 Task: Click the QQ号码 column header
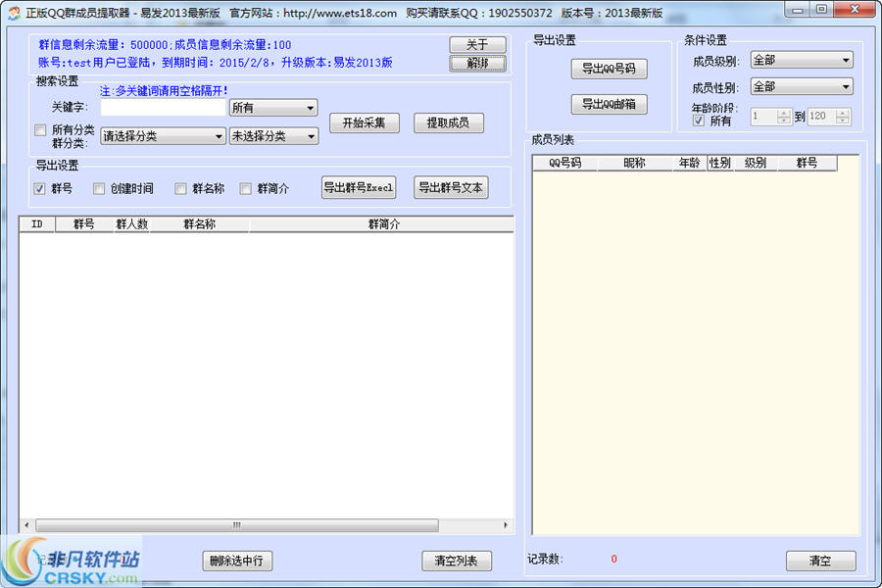click(x=565, y=163)
